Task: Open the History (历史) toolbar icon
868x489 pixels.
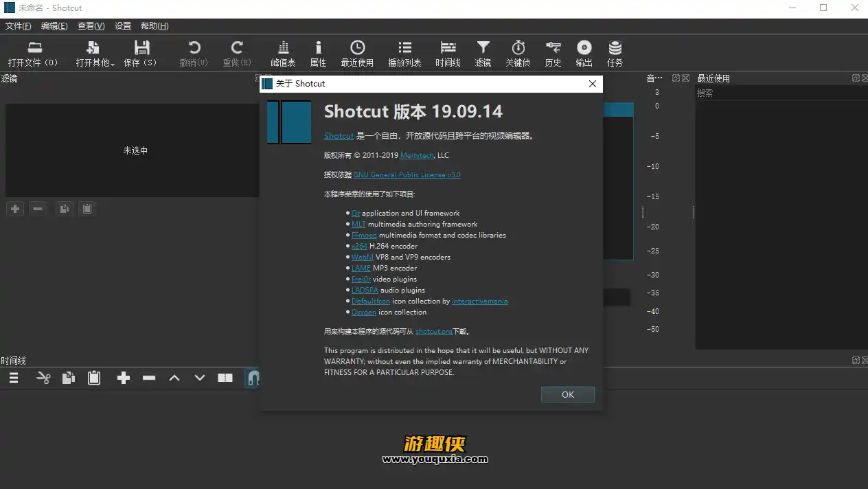Action: 553,47
